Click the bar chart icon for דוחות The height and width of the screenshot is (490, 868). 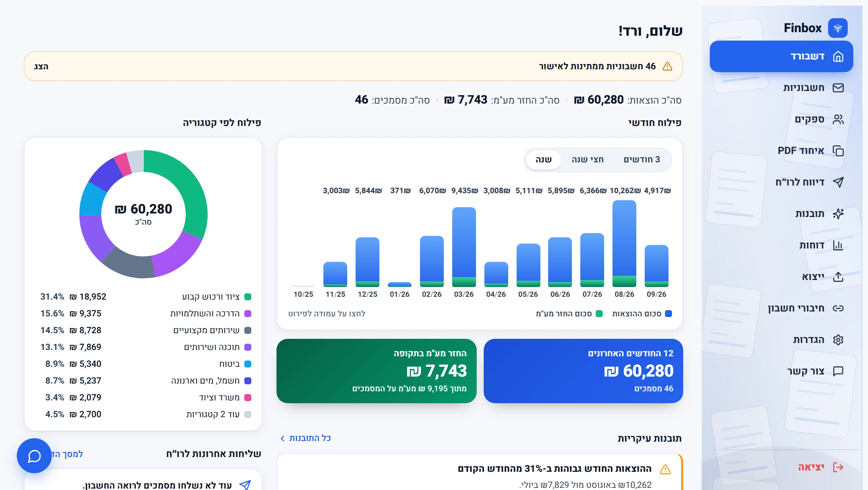(838, 245)
